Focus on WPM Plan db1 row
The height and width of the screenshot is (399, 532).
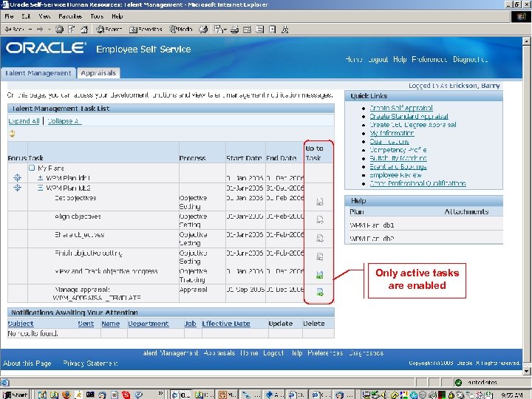(x=17, y=177)
